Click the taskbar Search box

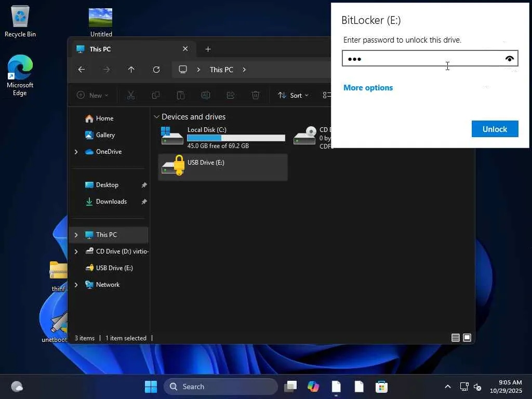220,387
